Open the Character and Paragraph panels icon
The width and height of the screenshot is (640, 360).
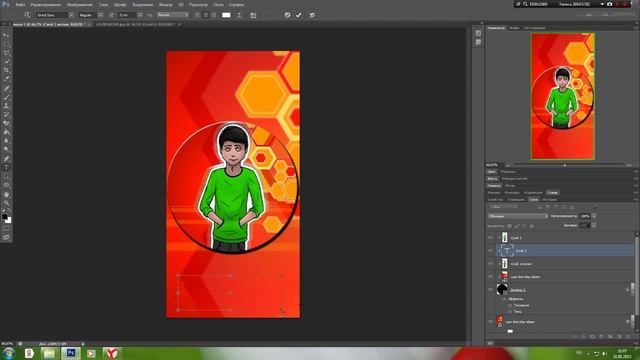(253, 15)
